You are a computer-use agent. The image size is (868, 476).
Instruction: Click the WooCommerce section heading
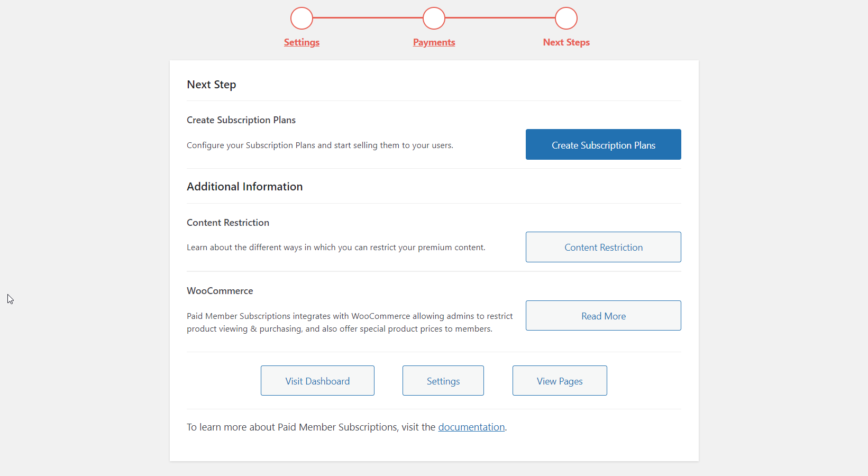[x=220, y=290]
